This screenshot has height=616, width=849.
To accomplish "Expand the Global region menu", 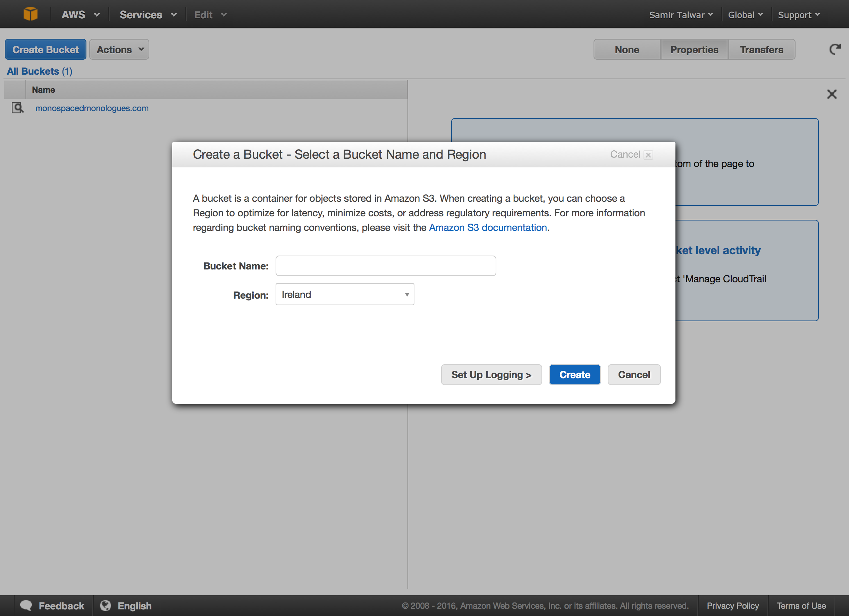I will click(745, 15).
